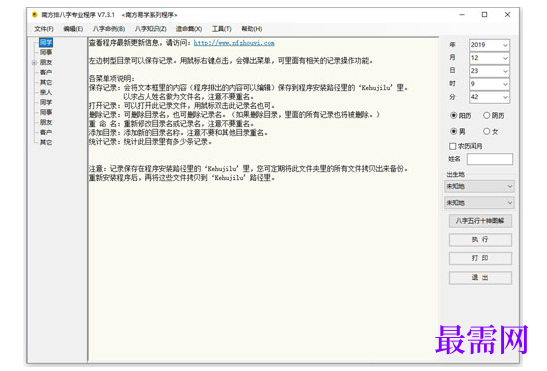Open the 未知地 dropdown directly under 出生地
547x371 pixels.
click(x=479, y=186)
